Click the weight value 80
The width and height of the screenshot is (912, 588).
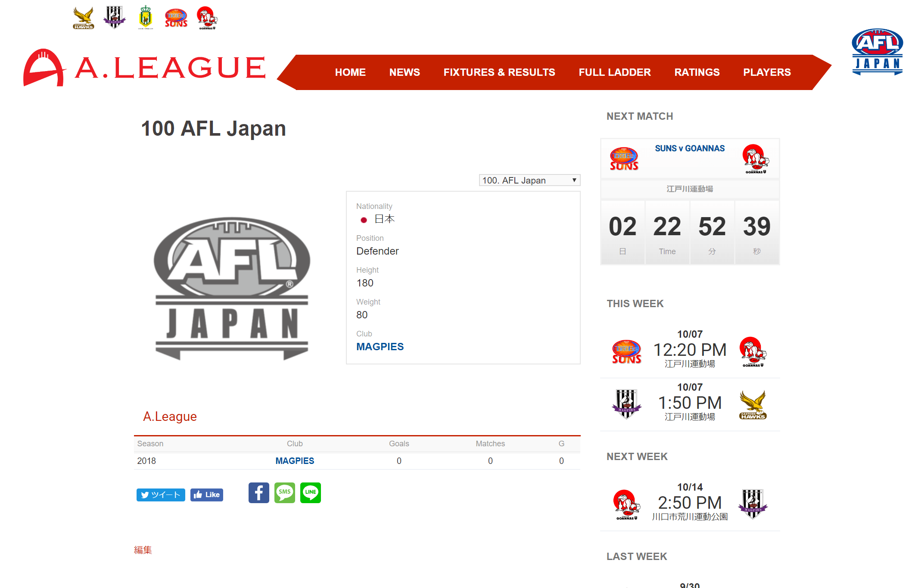point(362,315)
